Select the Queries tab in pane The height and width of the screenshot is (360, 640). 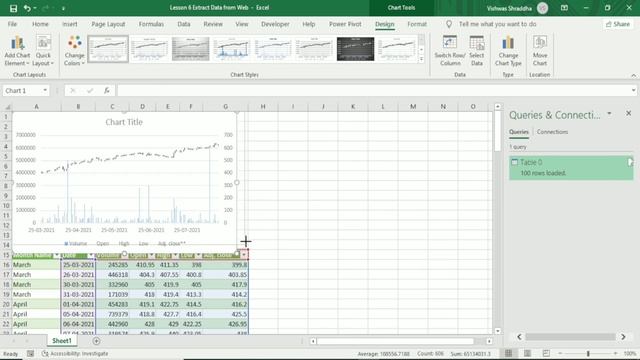(x=519, y=132)
